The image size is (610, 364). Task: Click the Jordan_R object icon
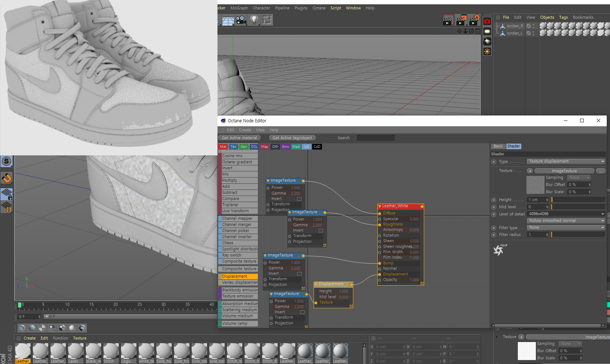point(503,26)
